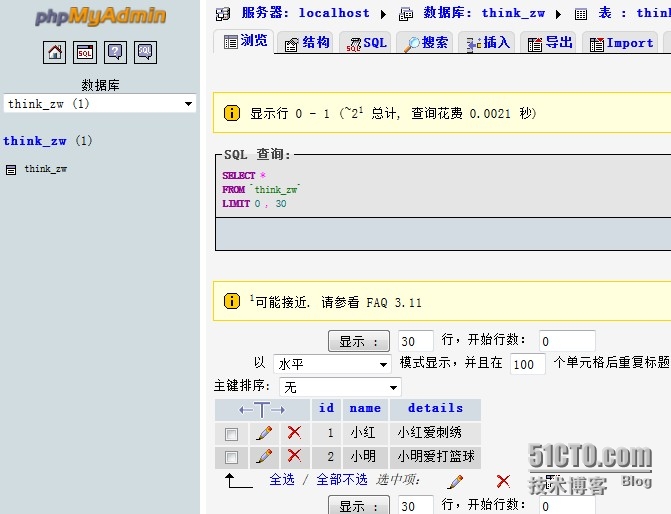This screenshot has width=671, height=514.
Task: Switch to the SQL tab
Action: [x=366, y=43]
